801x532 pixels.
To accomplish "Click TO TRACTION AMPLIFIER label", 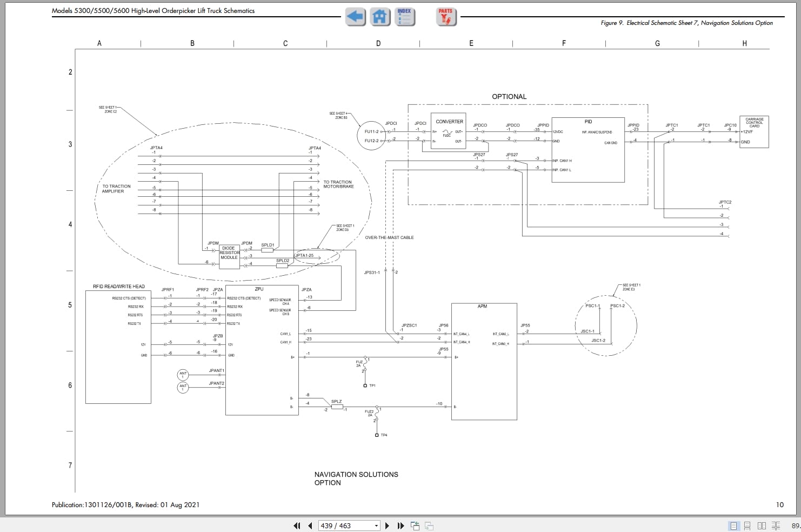I will point(116,189).
